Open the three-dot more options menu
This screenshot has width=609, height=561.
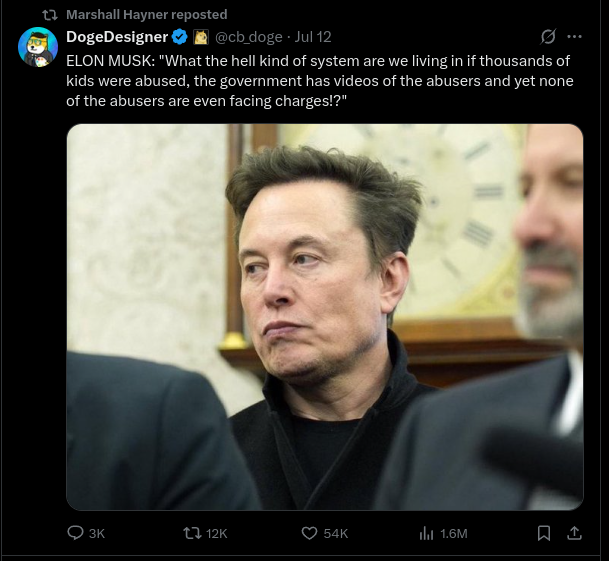pos(574,37)
